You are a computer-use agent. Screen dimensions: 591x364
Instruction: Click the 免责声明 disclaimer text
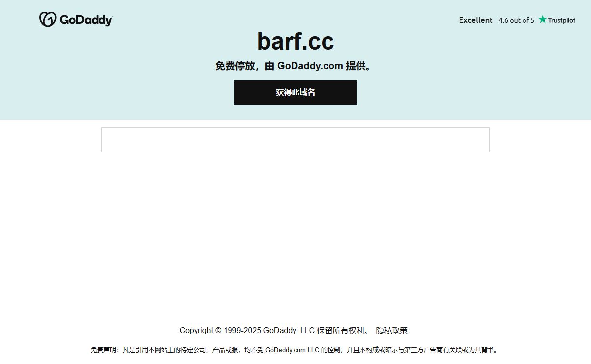click(x=295, y=350)
